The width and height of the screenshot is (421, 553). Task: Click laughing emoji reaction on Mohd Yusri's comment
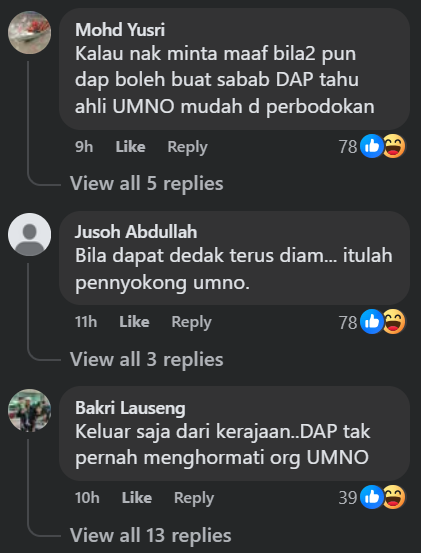pos(394,146)
